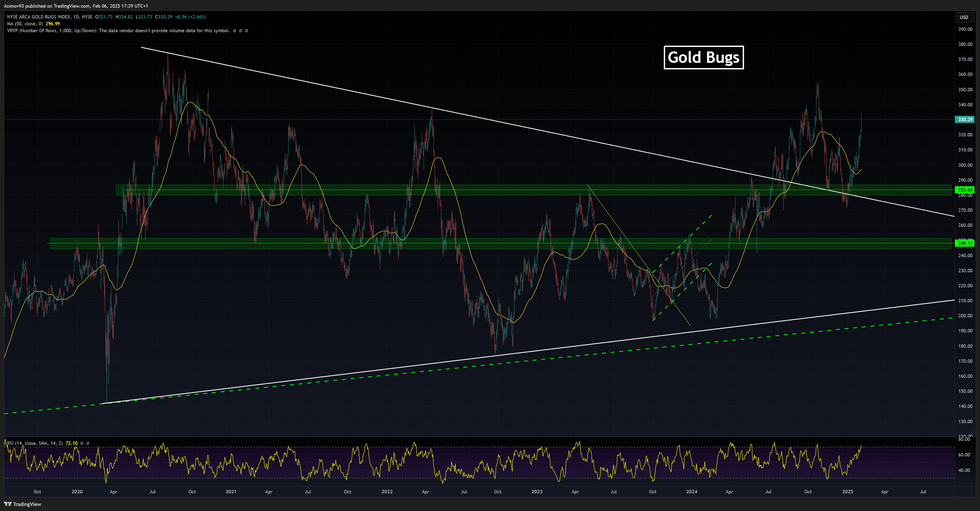Click the yellow 296.99 MA value

tap(53, 23)
